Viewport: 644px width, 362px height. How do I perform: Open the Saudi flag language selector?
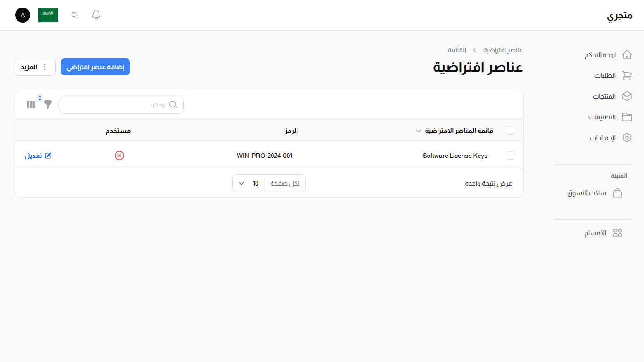[48, 15]
